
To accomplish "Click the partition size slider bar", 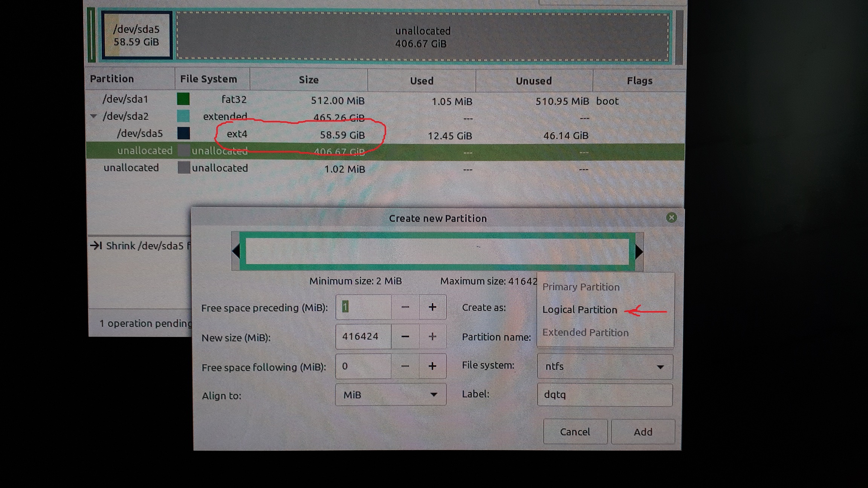I will [437, 252].
